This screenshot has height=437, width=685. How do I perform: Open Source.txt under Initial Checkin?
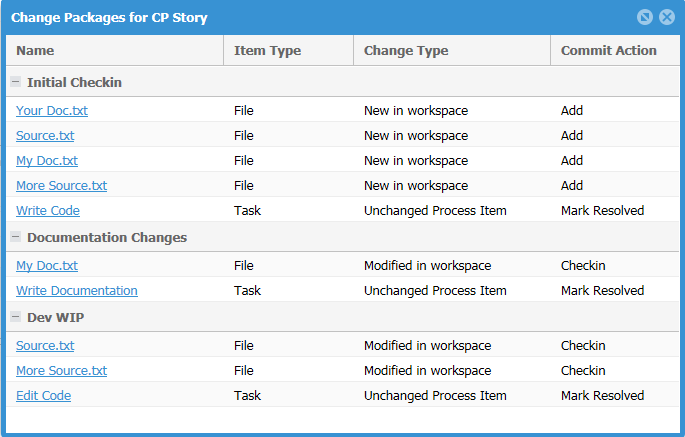[45, 136]
